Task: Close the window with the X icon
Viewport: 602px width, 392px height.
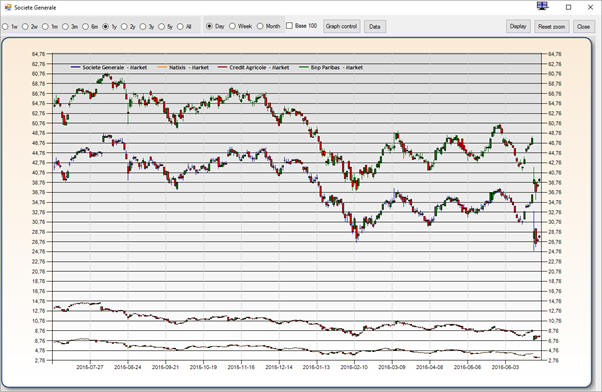Action: [590, 7]
